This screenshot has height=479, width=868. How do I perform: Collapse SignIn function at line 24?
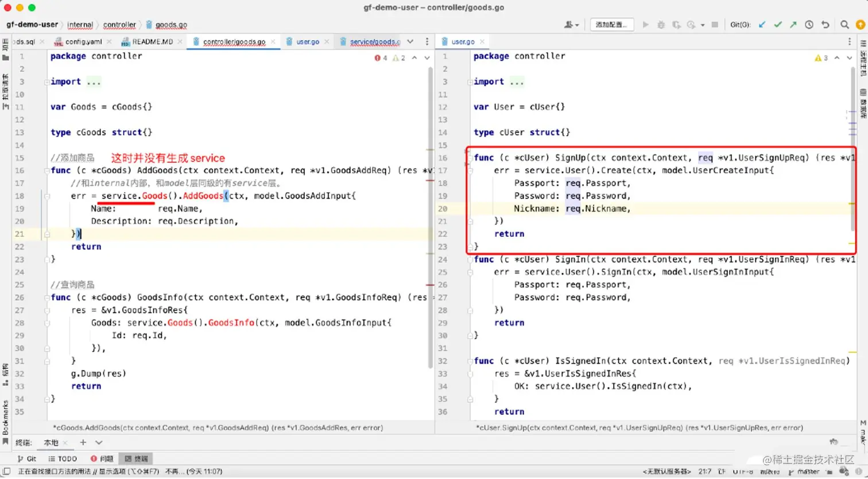(470, 259)
